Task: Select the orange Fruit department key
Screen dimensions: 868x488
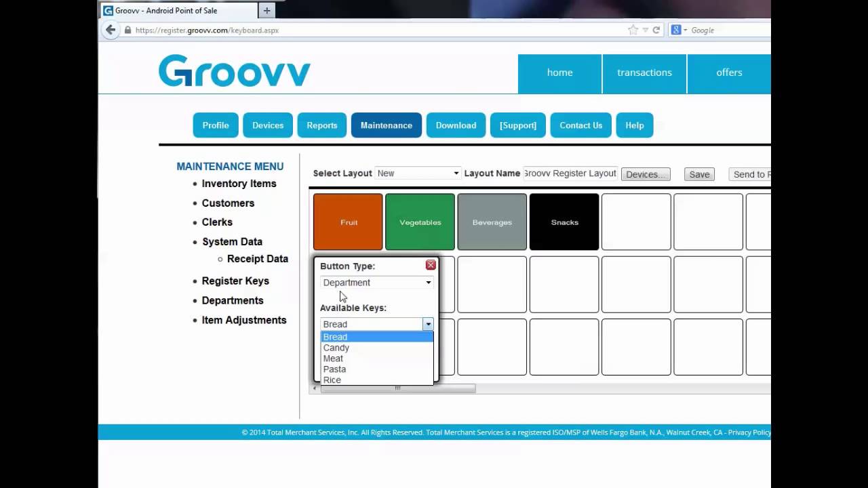Action: [348, 222]
